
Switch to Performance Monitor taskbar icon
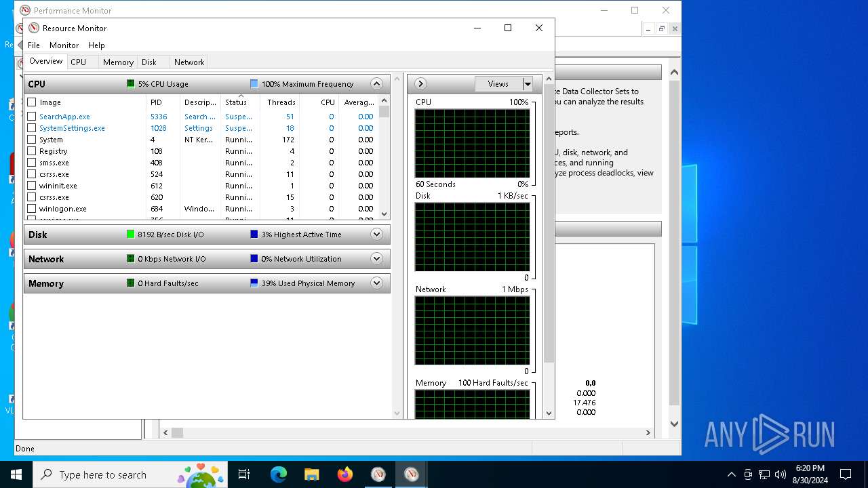[378, 474]
